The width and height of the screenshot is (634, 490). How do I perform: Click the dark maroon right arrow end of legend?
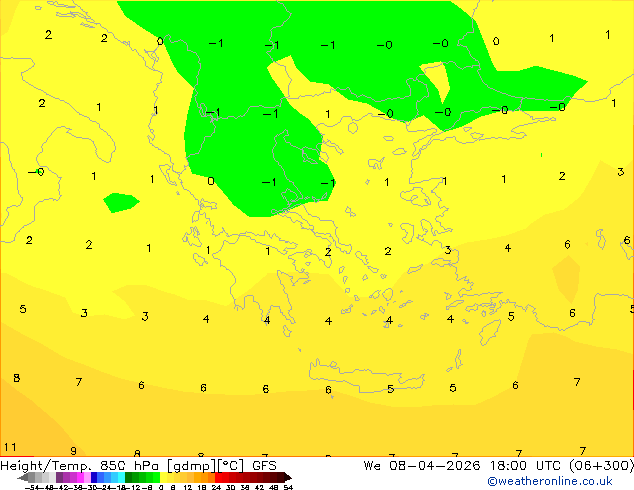point(287,477)
